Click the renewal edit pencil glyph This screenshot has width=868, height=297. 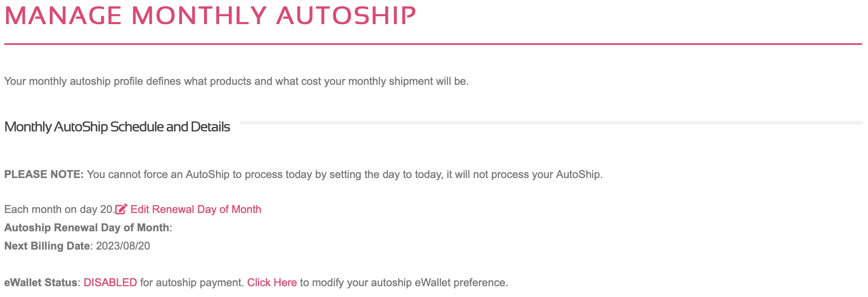tap(122, 209)
